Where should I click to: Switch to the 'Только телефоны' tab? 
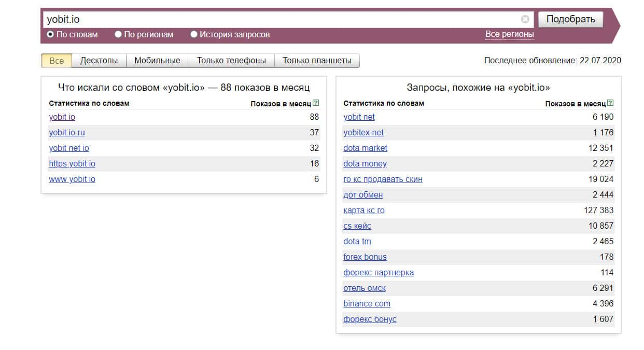coord(231,61)
